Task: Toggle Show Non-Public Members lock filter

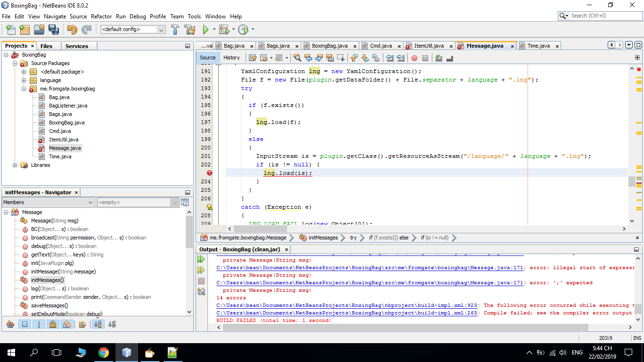Action: click(x=53, y=324)
